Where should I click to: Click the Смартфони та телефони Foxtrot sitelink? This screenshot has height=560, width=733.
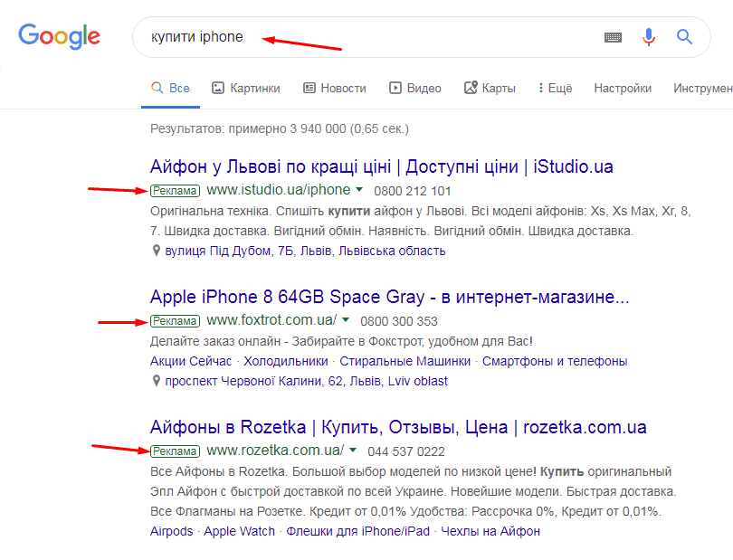pyautogui.click(x=555, y=360)
